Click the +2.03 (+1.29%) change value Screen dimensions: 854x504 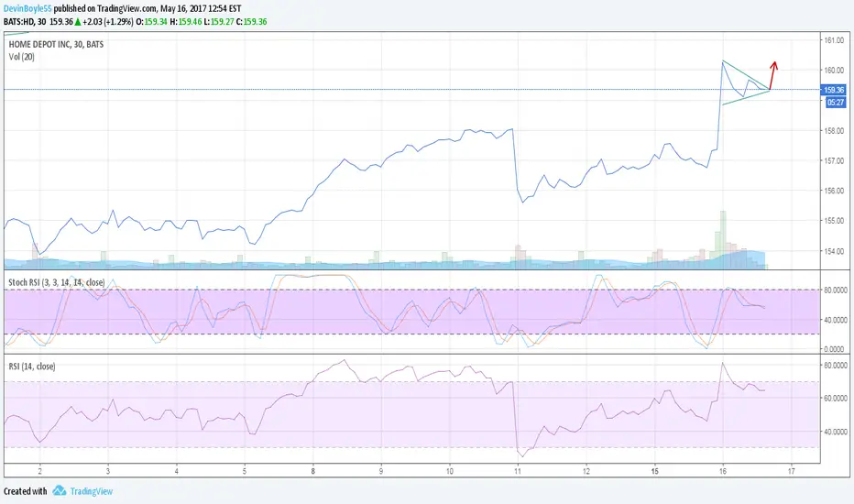(107, 22)
